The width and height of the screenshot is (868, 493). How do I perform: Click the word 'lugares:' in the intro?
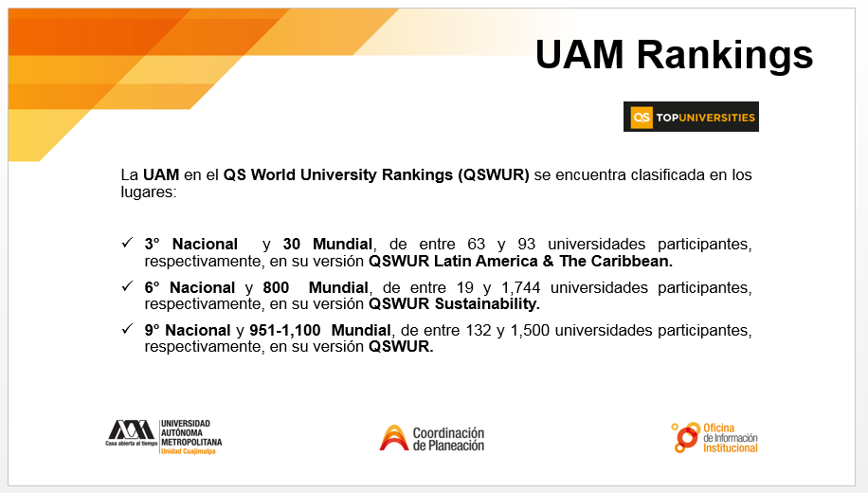click(x=149, y=192)
